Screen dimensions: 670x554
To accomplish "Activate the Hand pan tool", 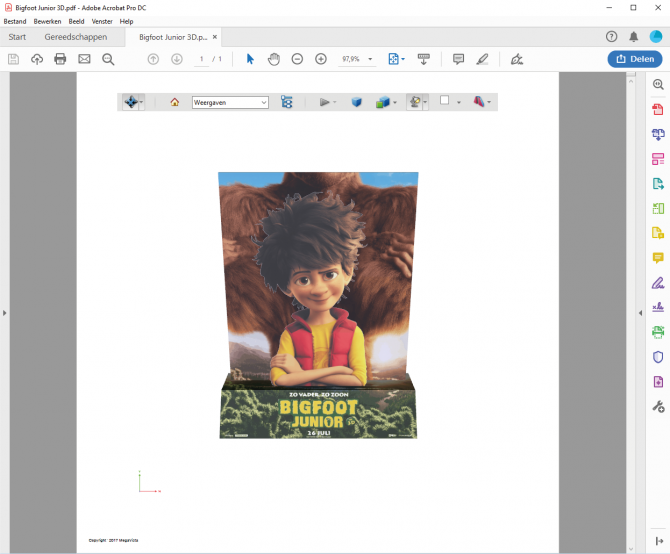I will (274, 59).
